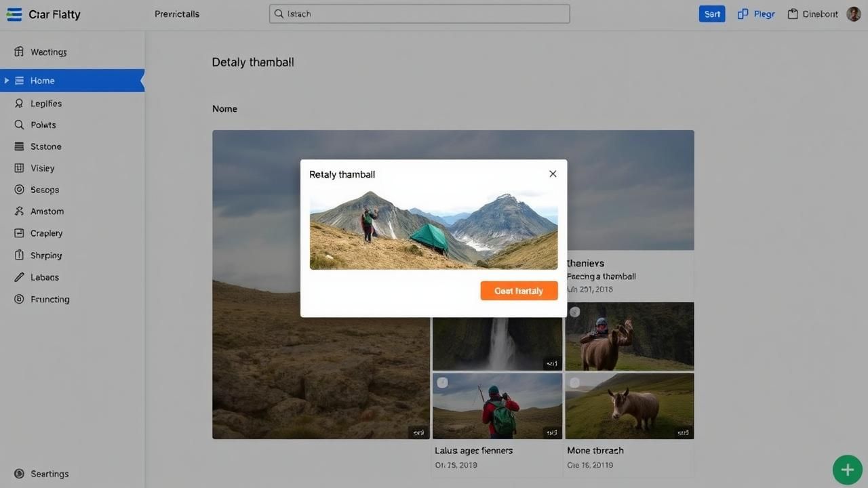Select Crapiery in the sidebar
868x488 pixels.
(x=46, y=233)
